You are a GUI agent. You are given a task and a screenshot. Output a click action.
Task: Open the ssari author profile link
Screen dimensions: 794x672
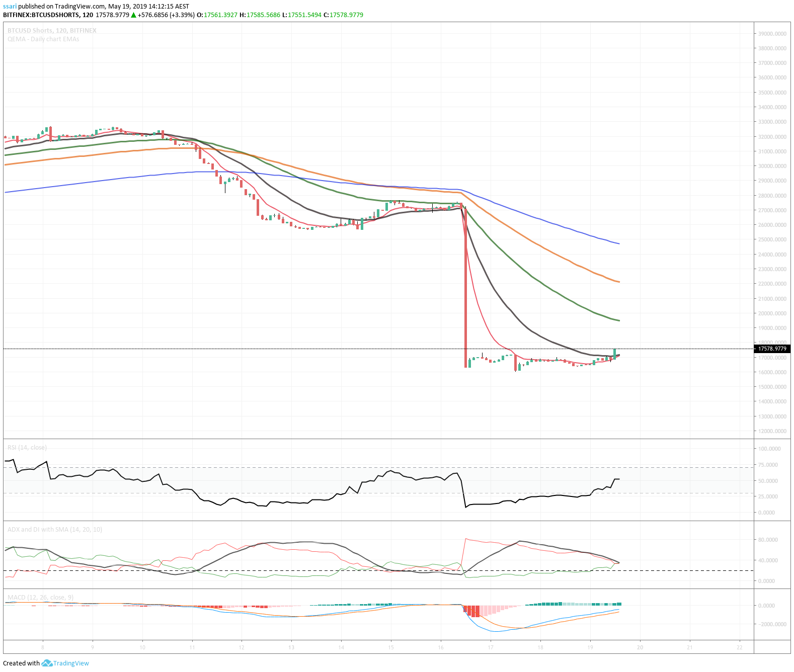10,7
